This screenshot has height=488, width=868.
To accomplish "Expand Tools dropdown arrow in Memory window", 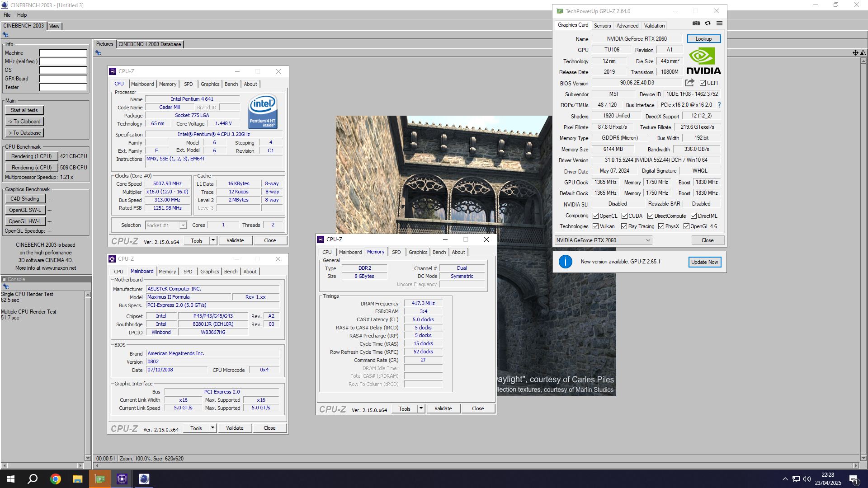I will coord(421,408).
